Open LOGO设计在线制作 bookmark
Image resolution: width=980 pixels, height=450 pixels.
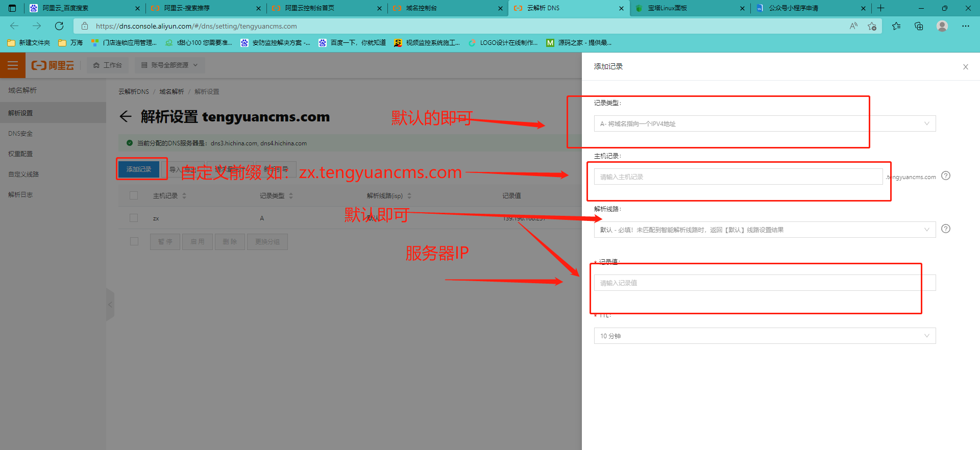[503, 43]
